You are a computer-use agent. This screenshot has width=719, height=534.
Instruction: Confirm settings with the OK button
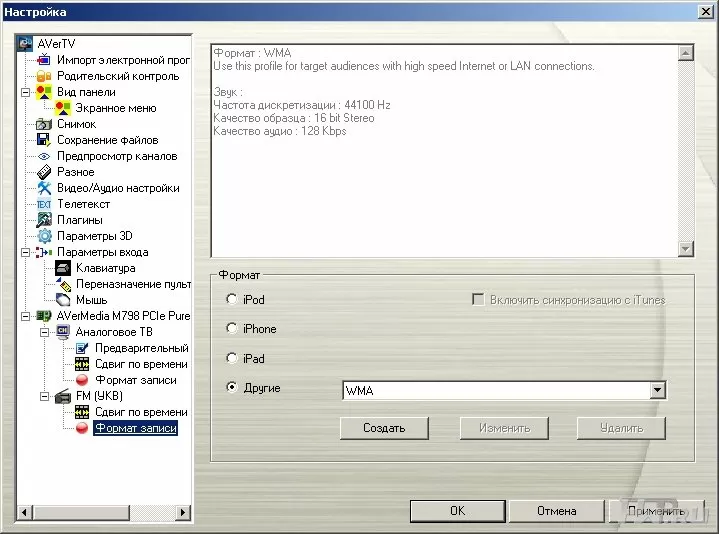click(457, 511)
